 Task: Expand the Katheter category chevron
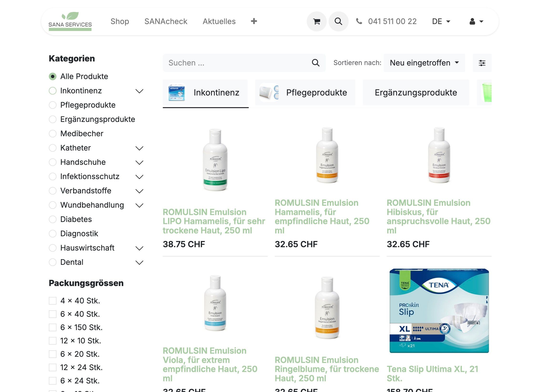(139, 148)
